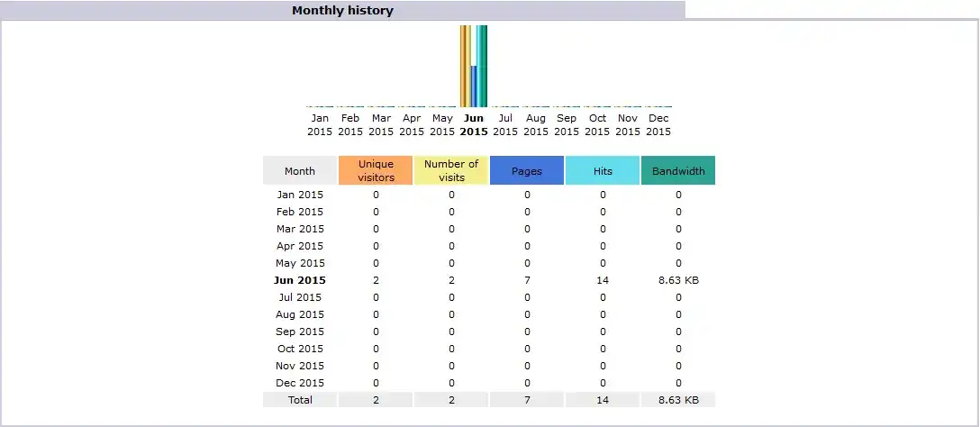
Task: Select the Oct 2015 row label in the table
Action: click(x=300, y=349)
